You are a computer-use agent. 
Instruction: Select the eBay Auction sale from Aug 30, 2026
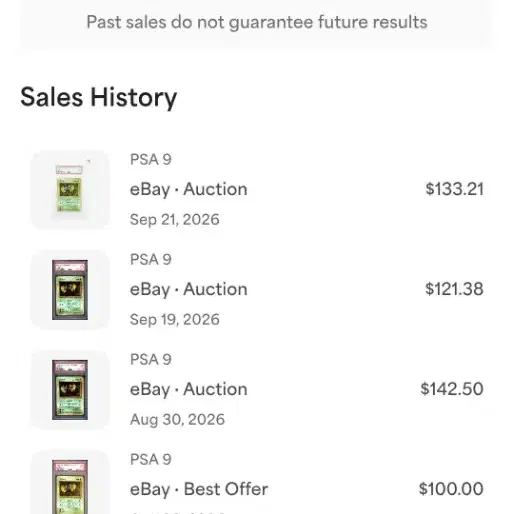point(257,389)
